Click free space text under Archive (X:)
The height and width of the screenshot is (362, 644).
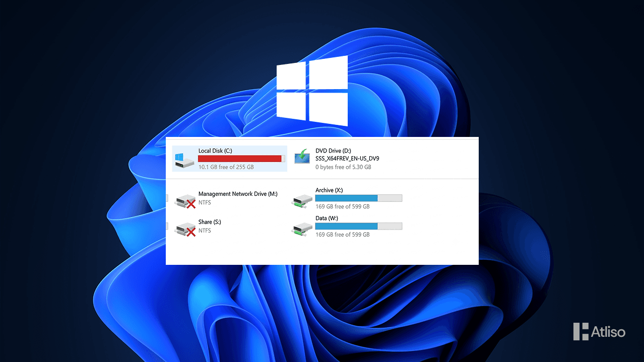pos(343,206)
